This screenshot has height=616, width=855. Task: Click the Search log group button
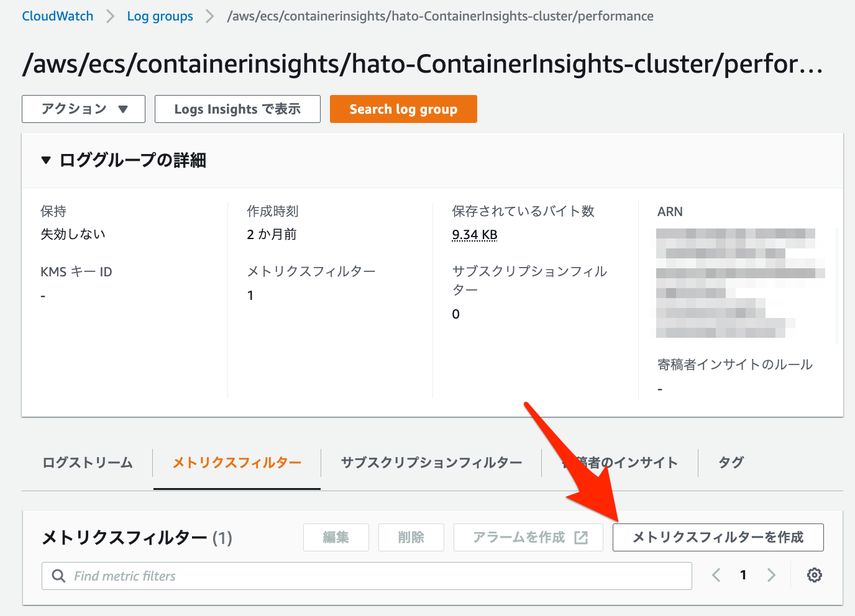coord(403,109)
